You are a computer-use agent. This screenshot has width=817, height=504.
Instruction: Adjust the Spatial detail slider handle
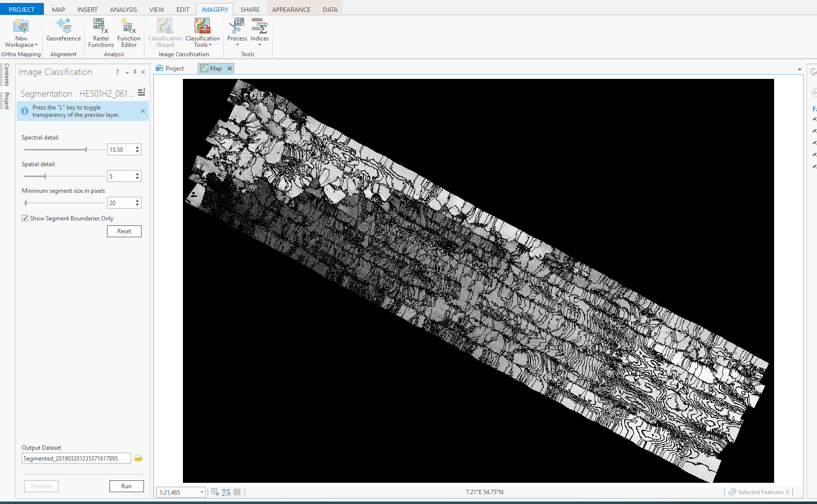tap(45, 176)
